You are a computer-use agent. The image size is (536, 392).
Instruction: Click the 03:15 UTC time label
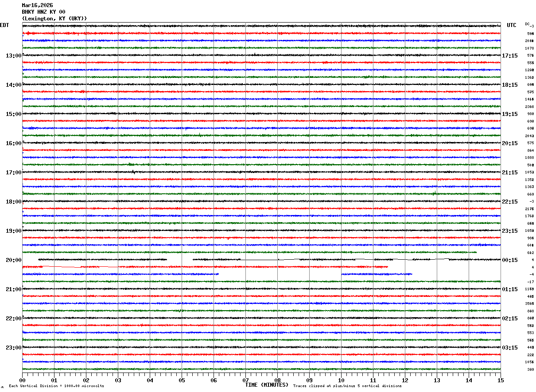click(510, 348)
